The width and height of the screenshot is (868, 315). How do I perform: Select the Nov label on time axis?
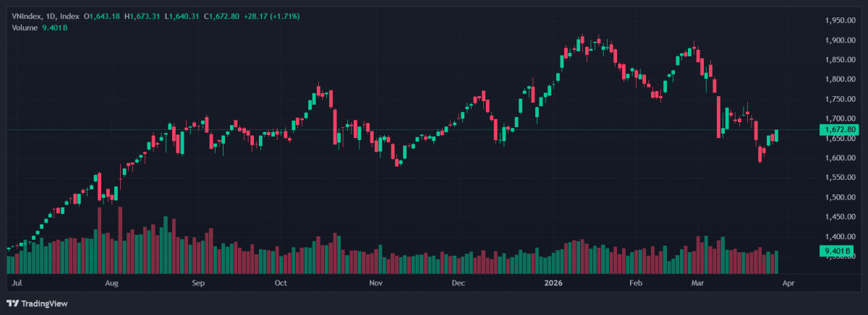click(x=375, y=284)
